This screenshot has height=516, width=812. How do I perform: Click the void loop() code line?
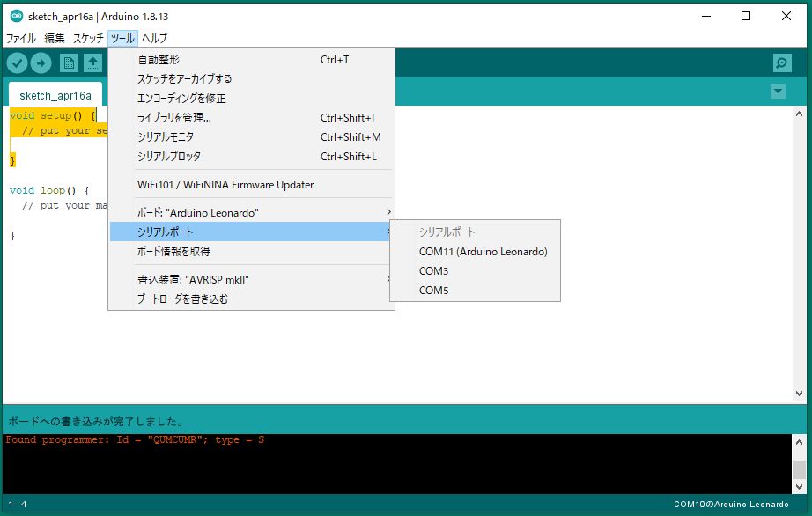49,190
